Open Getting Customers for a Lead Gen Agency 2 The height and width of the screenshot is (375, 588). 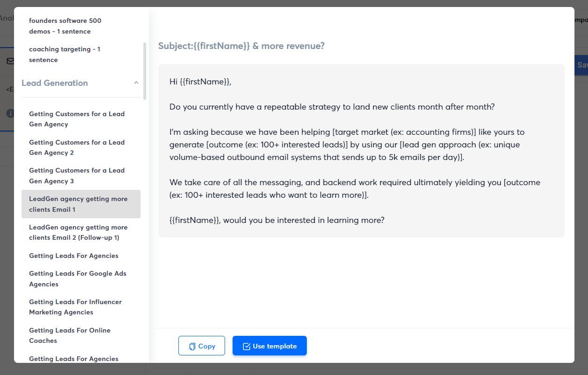click(x=77, y=147)
